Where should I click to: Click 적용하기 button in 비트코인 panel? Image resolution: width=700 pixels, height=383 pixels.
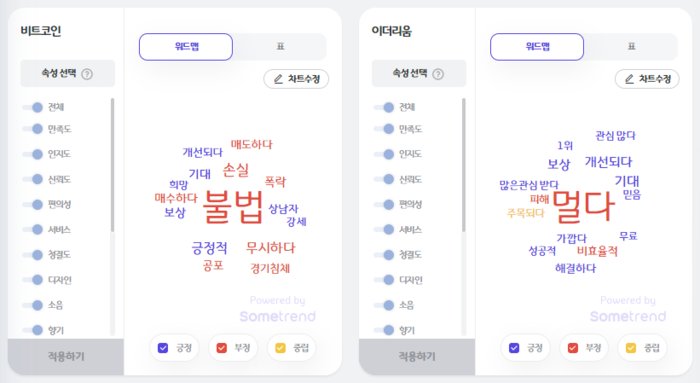tap(66, 357)
